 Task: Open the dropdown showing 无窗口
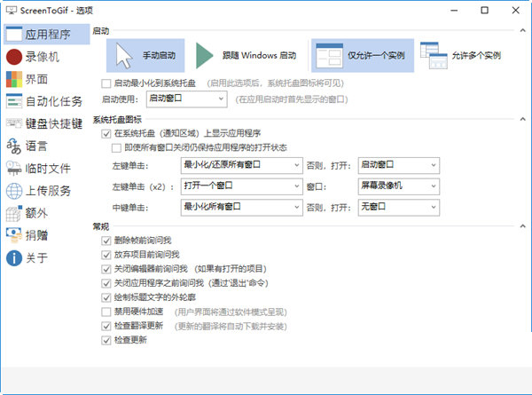(x=399, y=208)
